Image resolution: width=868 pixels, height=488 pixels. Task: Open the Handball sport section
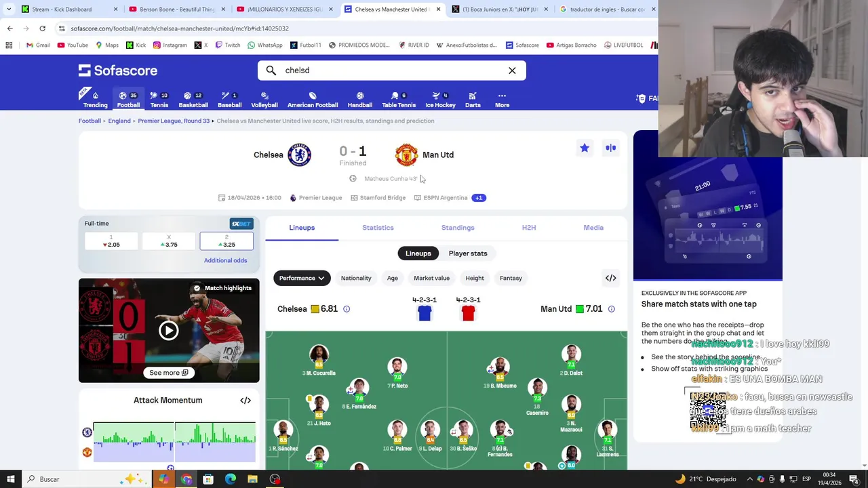point(360,100)
